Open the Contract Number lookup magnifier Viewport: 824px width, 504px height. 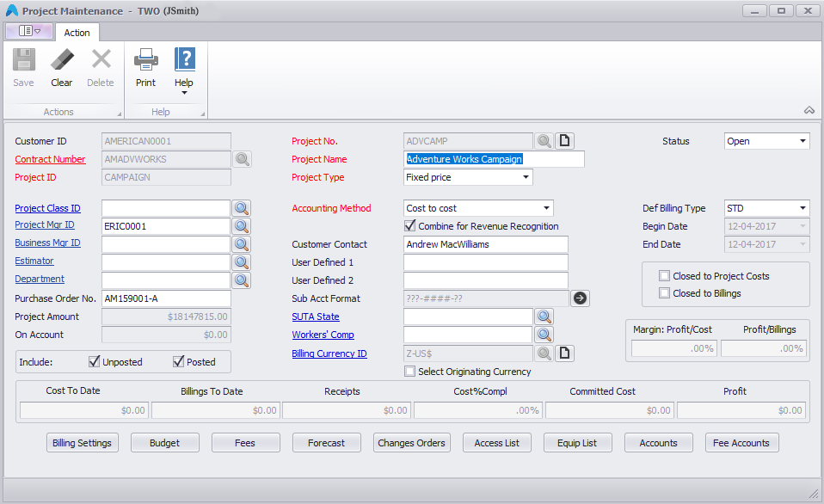coord(243,159)
